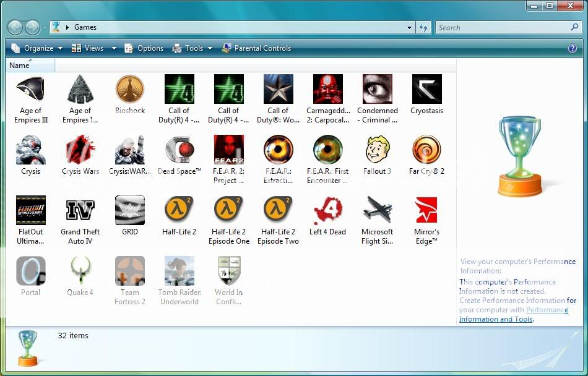Open the recent pages arrow beside Forward
Viewport: 588px width, 376px height.
click(x=45, y=27)
